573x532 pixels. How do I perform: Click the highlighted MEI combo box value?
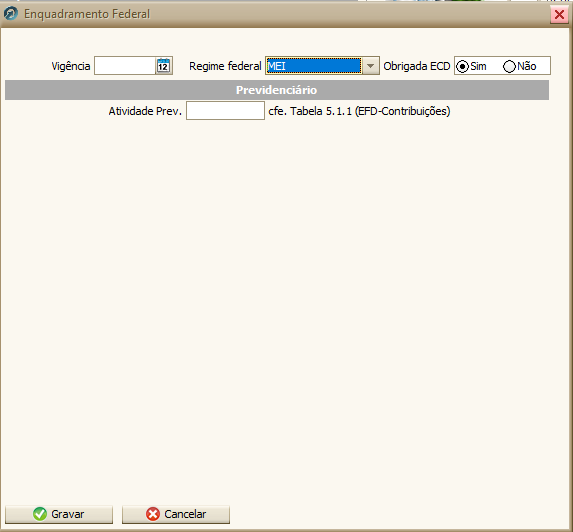[x=314, y=66]
